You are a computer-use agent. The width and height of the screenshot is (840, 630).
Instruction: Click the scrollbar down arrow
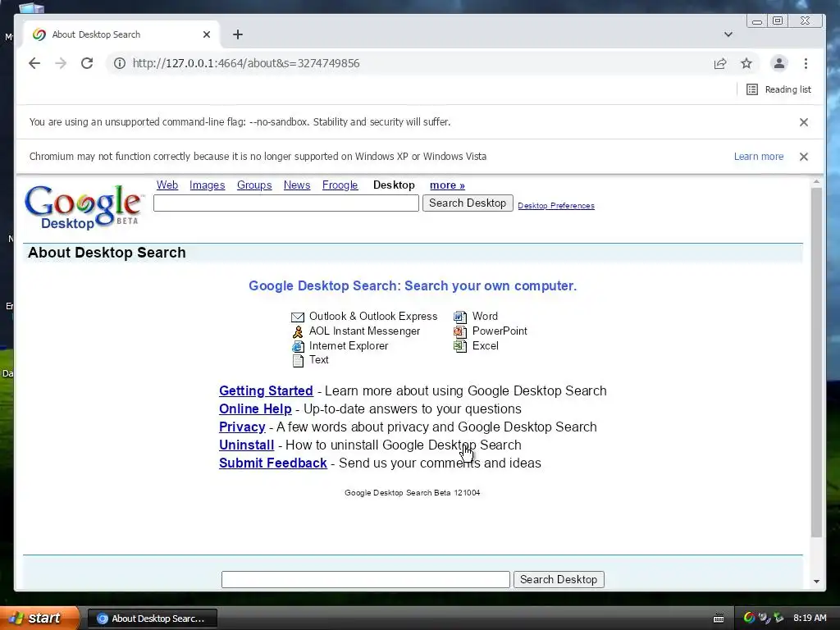816,582
